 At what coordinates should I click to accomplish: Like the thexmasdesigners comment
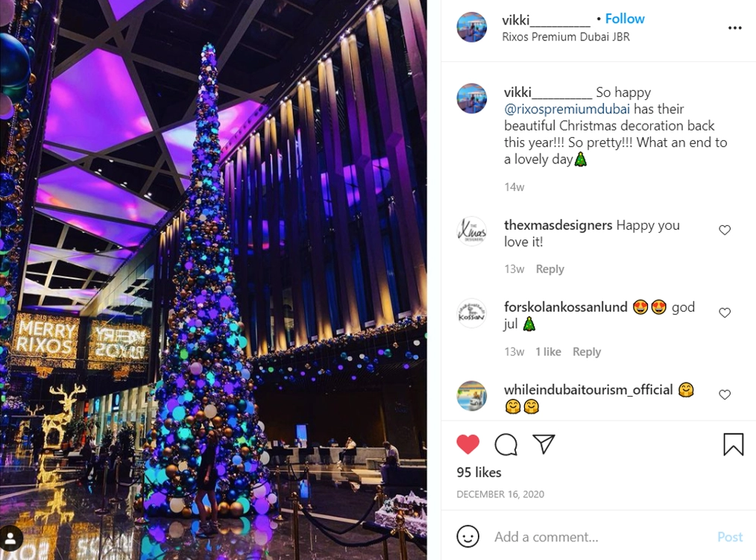pos(725,230)
